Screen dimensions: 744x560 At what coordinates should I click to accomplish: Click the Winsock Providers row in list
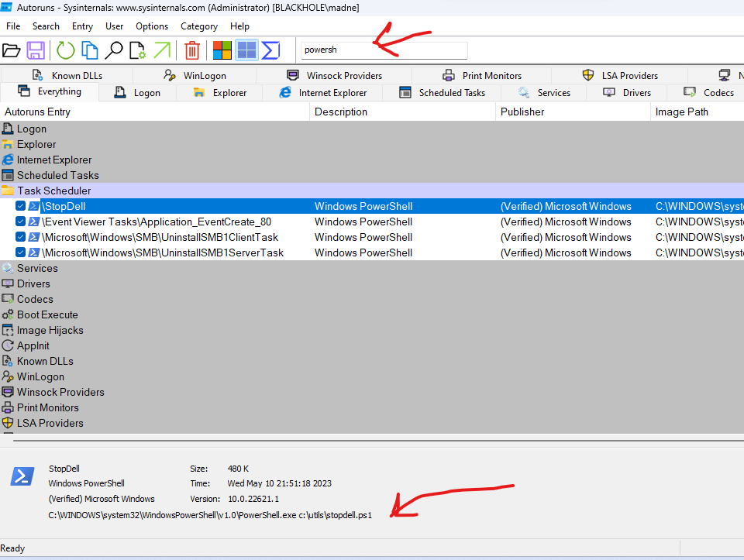click(372, 392)
